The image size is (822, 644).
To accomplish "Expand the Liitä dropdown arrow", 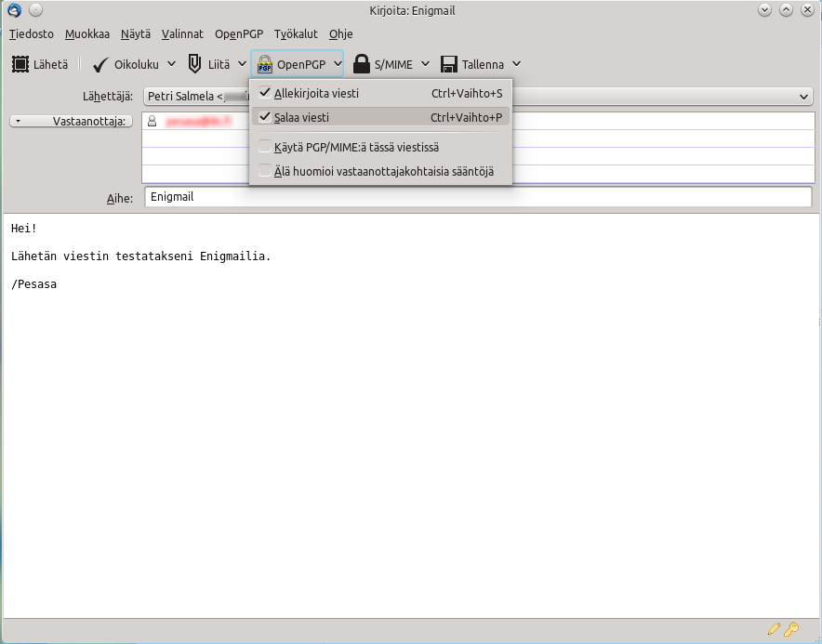I will click(x=242, y=64).
